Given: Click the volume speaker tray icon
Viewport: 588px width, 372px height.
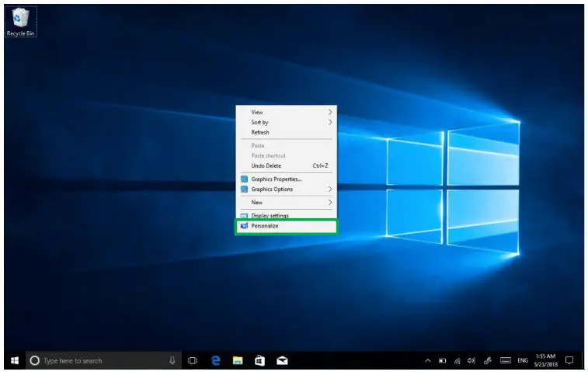Looking at the screenshot, I should pos(471,361).
